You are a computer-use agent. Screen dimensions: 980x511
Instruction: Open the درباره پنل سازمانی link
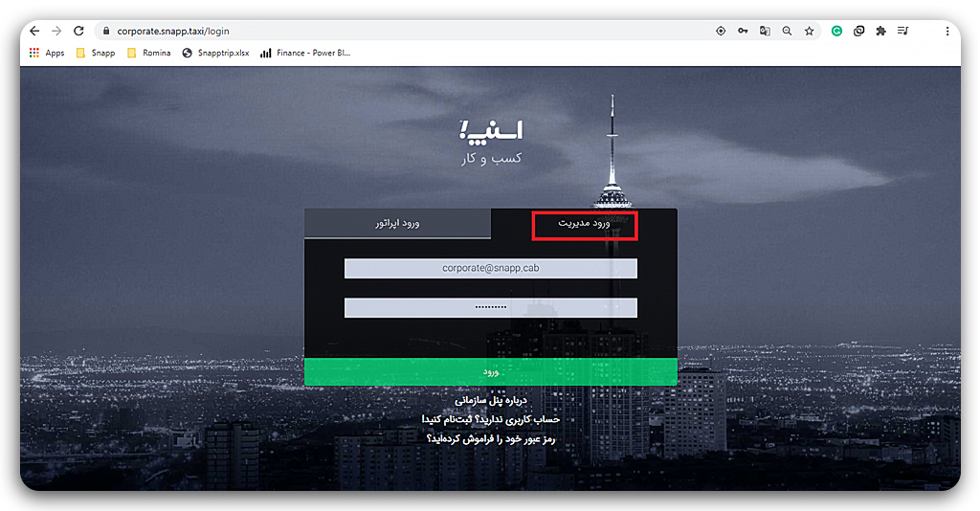[491, 400]
